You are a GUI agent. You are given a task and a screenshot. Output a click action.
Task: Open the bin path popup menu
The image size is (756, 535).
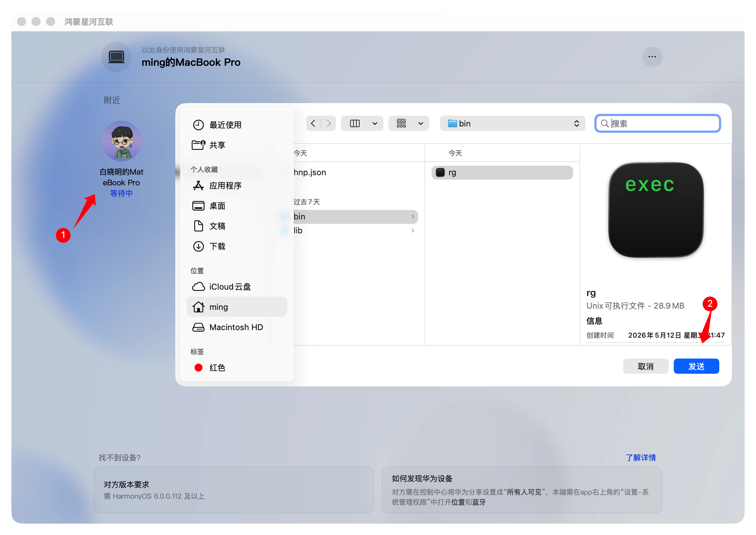(512, 123)
